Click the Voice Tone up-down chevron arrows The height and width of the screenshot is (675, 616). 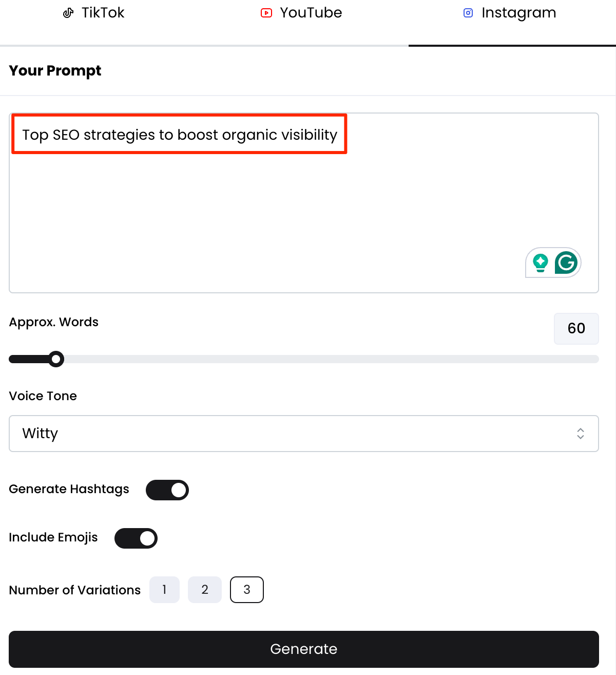click(581, 434)
